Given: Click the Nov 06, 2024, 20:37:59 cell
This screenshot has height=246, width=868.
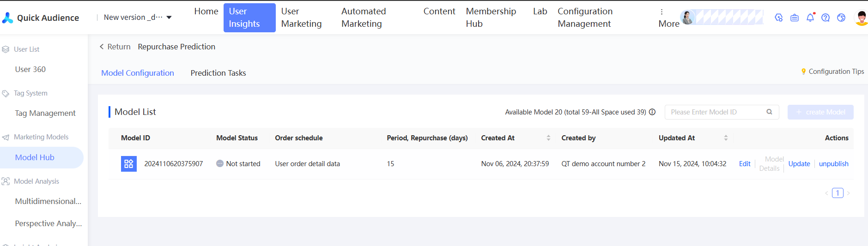Looking at the screenshot, I should pyautogui.click(x=515, y=164).
